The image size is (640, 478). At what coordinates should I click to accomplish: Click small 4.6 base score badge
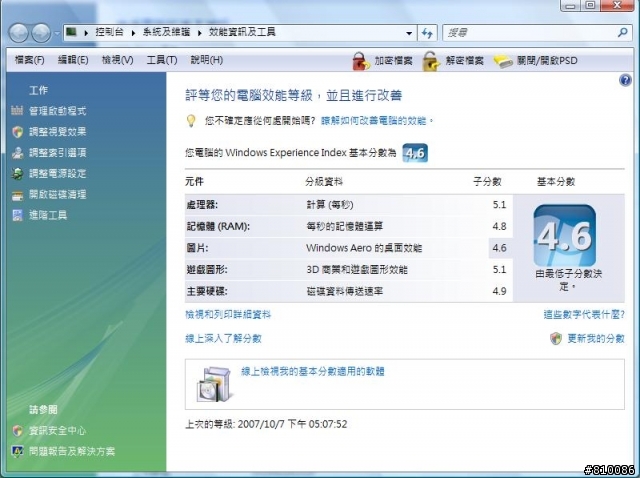[415, 153]
